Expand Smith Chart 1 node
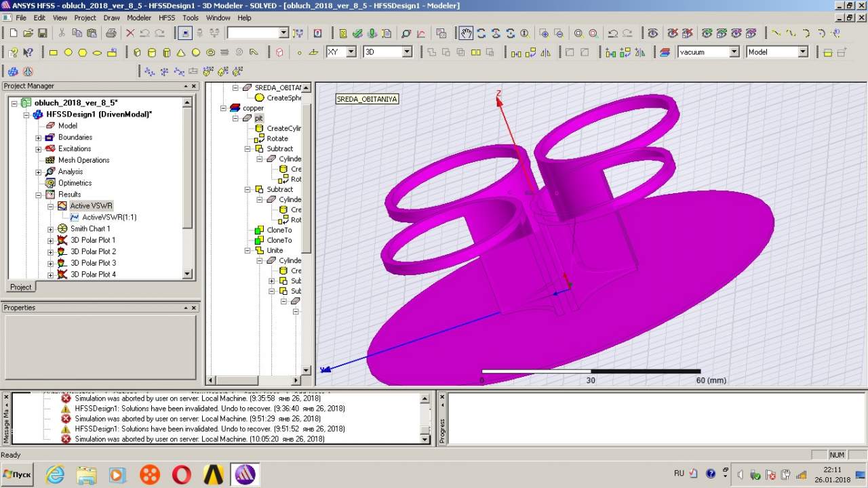This screenshot has width=868, height=488. 50,229
